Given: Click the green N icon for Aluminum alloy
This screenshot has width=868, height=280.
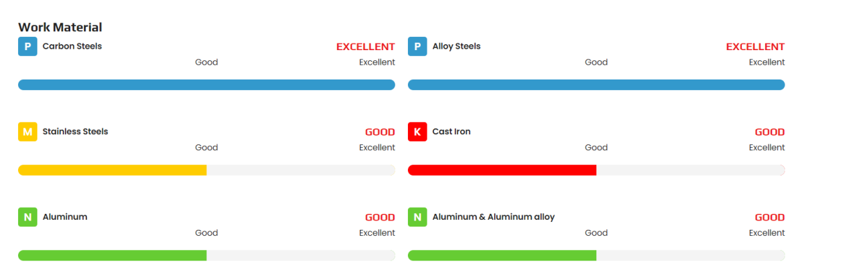Looking at the screenshot, I should click(417, 217).
